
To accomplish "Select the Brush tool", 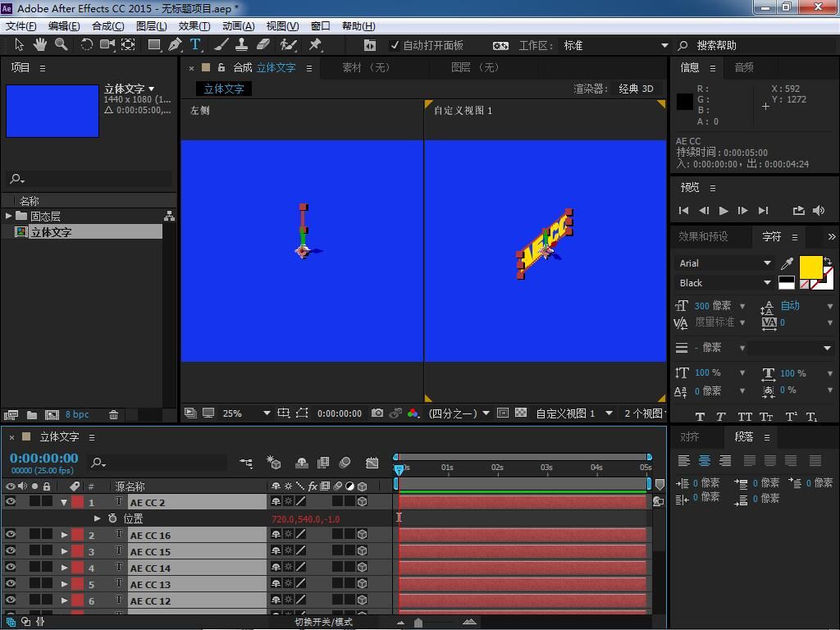I will [x=221, y=45].
